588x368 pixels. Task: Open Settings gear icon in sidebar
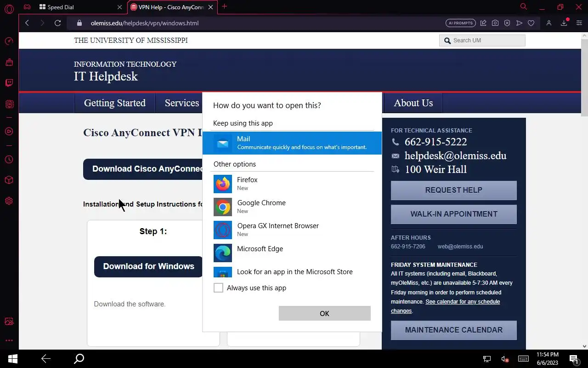coord(9,201)
